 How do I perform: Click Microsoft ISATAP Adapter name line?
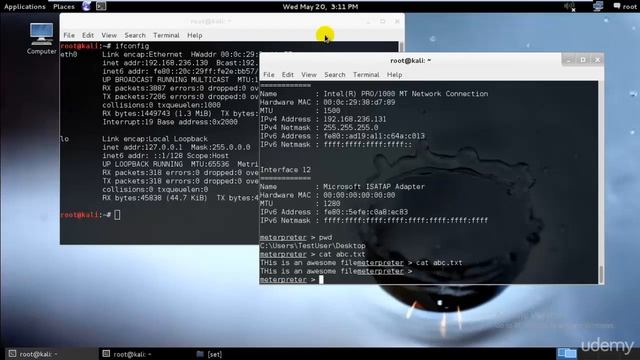(x=342, y=187)
